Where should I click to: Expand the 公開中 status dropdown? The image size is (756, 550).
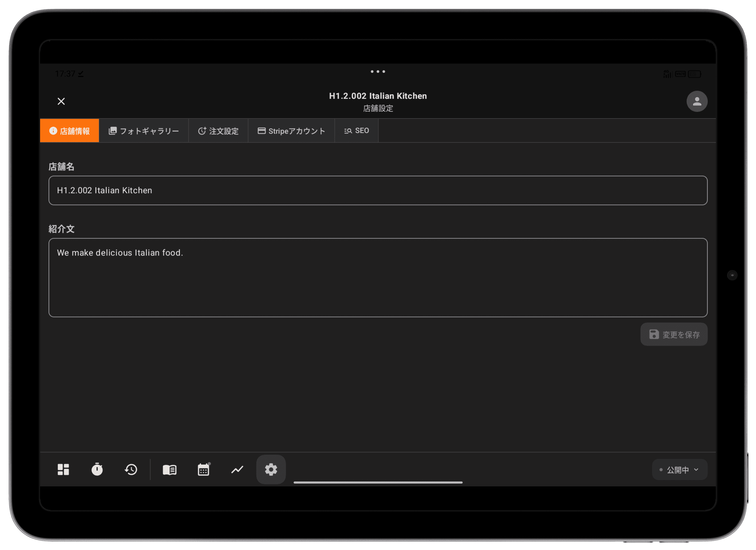[x=679, y=470]
